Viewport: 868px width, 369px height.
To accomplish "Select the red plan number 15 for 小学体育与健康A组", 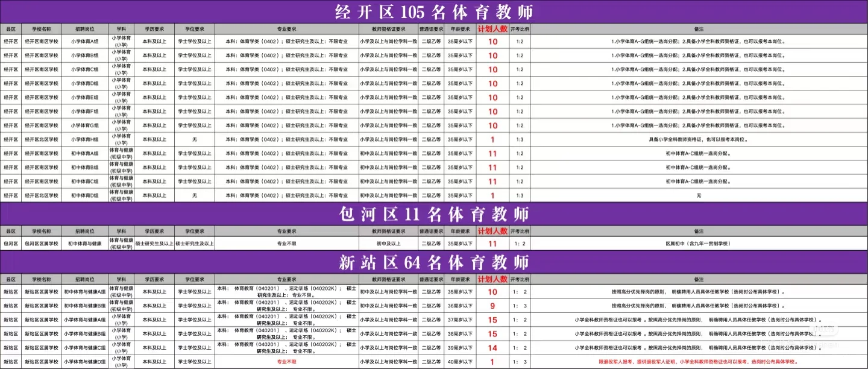I will 492,320.
